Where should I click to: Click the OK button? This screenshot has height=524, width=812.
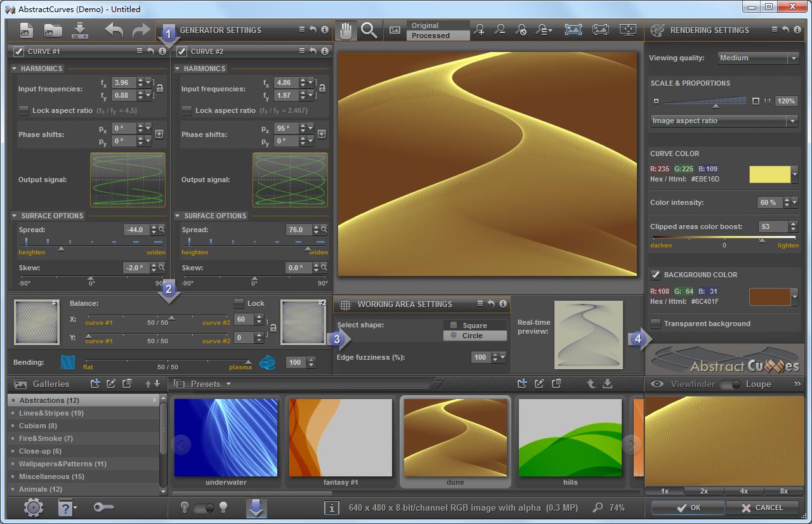688,508
